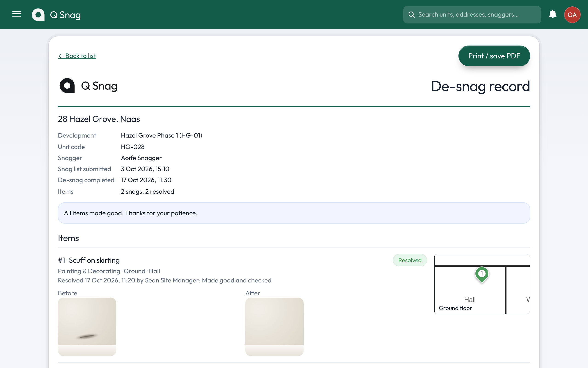Click the Items section heading

click(x=68, y=238)
